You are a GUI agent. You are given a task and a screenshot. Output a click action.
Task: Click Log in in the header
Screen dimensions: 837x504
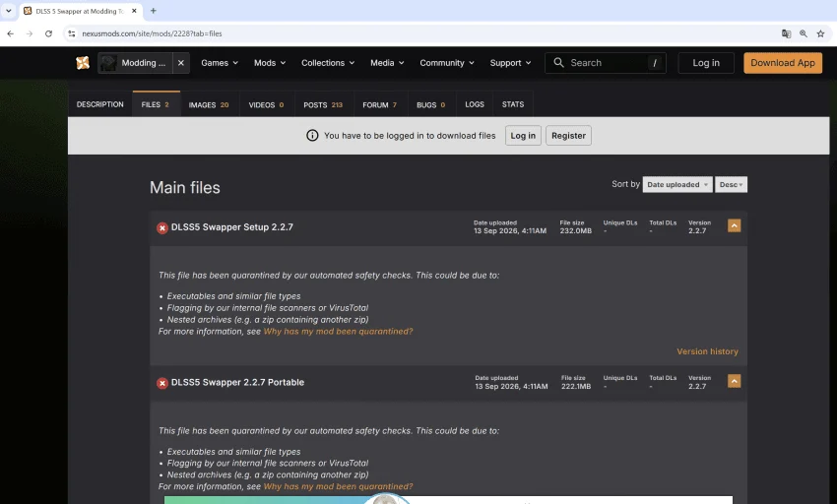coord(706,63)
